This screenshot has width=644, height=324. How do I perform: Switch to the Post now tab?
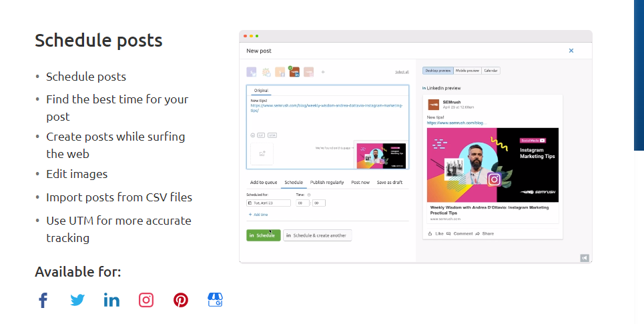click(360, 183)
